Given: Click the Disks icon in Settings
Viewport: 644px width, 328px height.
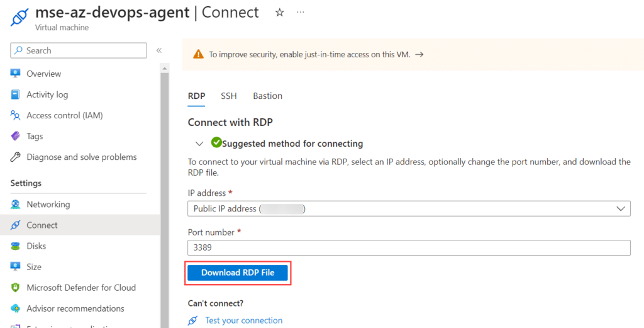Looking at the screenshot, I should pos(15,246).
